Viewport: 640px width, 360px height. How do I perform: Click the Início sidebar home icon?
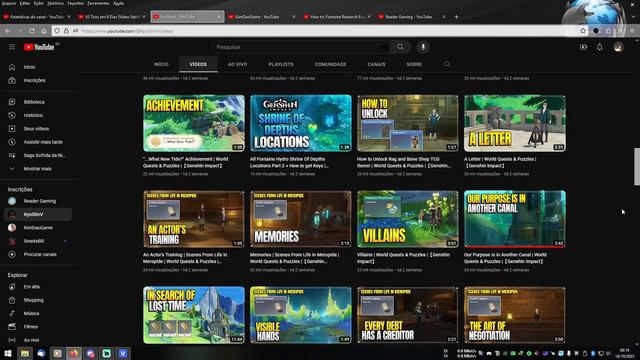click(x=12, y=67)
